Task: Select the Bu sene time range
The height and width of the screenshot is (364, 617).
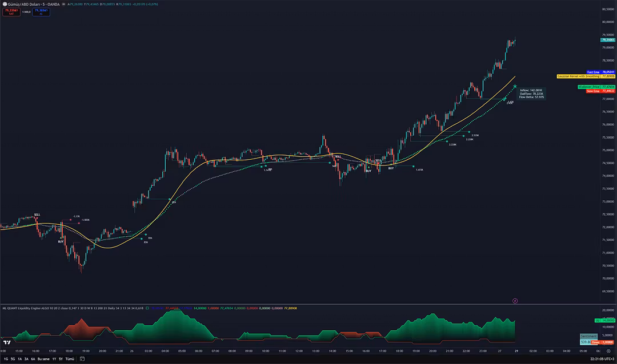Action: [42, 359]
